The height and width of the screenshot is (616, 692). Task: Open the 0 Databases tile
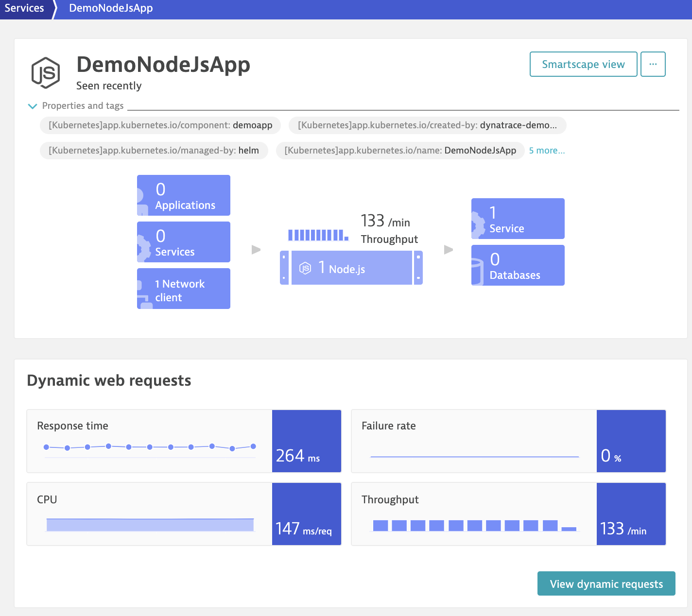pyautogui.click(x=518, y=265)
